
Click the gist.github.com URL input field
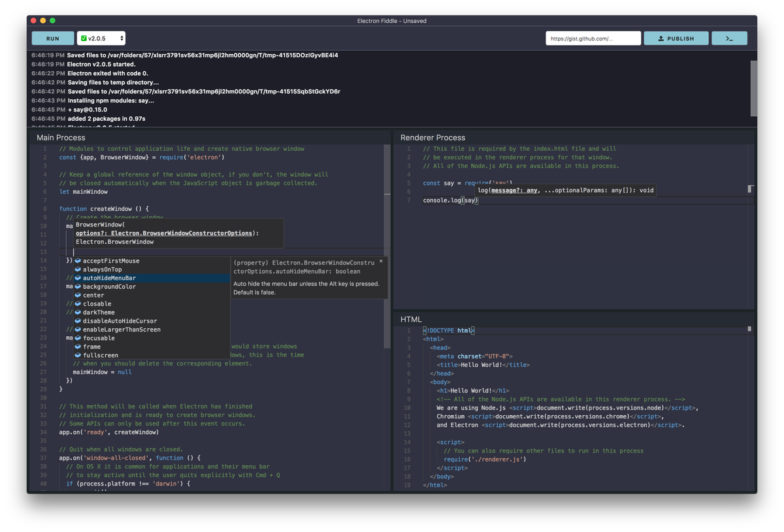pos(593,39)
